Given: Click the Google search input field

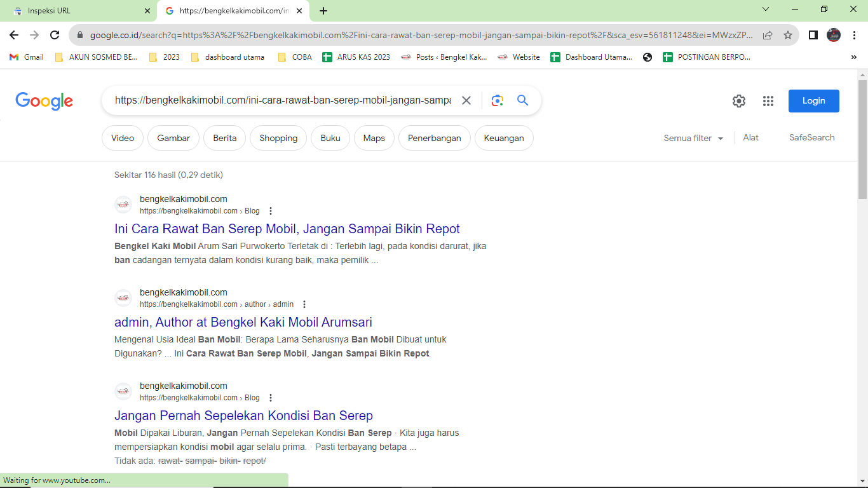Looking at the screenshot, I should point(283,100).
